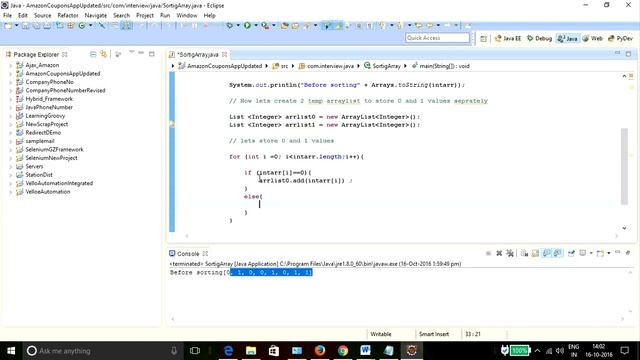The height and width of the screenshot is (360, 640).
Task: Open Google Chrome from the taskbar
Action: pyautogui.click(x=342, y=351)
